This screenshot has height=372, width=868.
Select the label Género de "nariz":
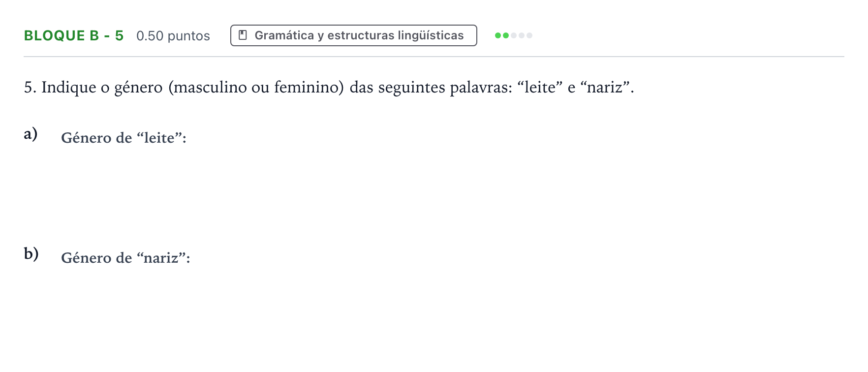(126, 258)
